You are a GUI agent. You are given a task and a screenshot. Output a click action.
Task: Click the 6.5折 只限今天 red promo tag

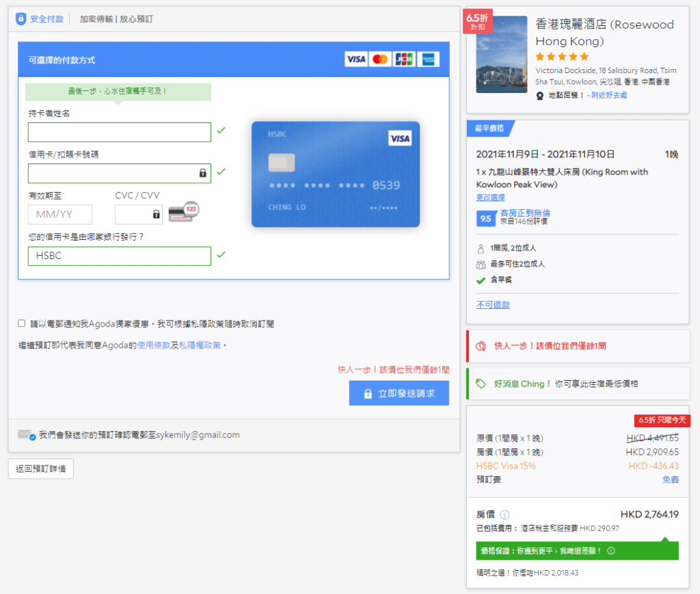tap(662, 420)
